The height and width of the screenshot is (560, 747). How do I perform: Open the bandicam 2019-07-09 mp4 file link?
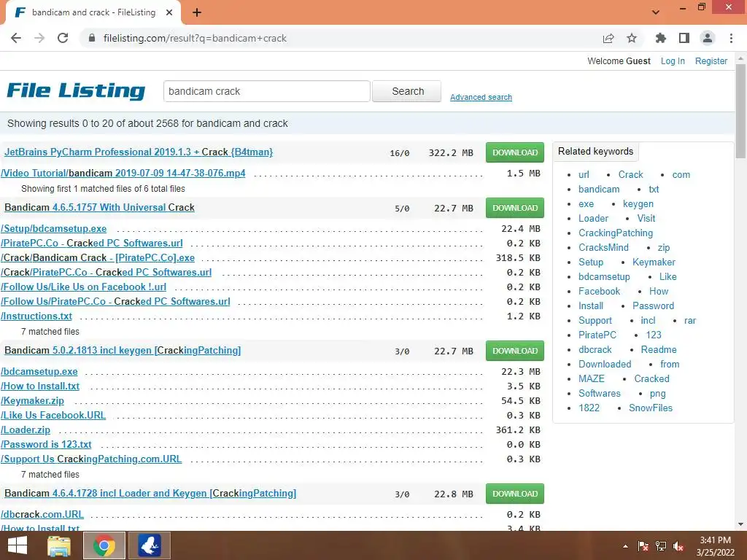(x=123, y=173)
